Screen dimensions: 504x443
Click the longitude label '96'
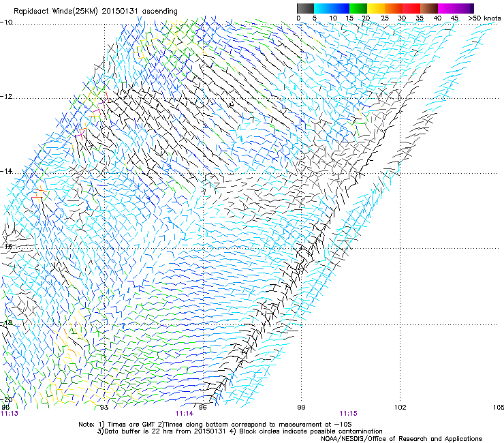point(202,408)
